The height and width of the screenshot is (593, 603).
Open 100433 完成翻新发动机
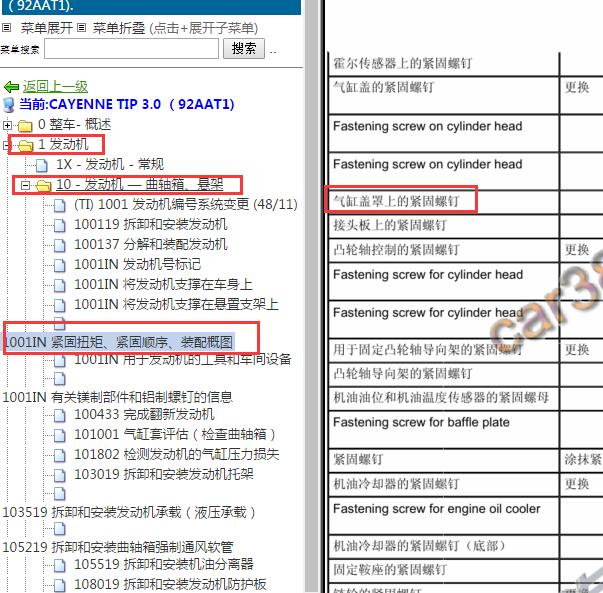[144, 415]
